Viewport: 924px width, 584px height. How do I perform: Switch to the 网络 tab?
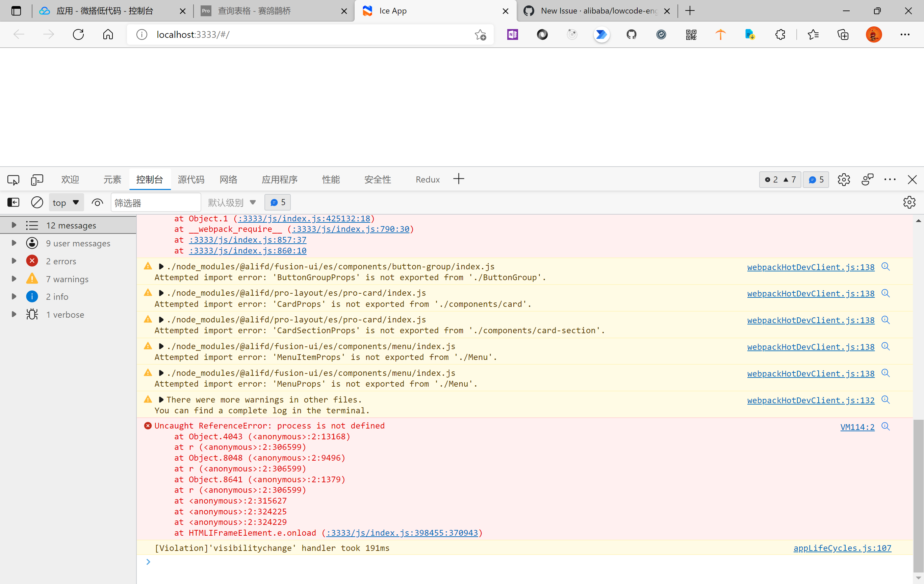point(228,179)
